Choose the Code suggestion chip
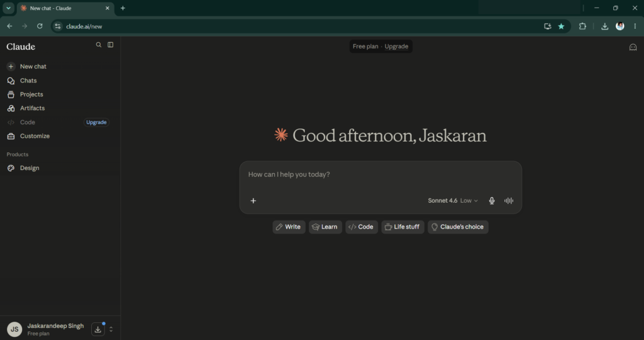The image size is (644, 340). 362,227
